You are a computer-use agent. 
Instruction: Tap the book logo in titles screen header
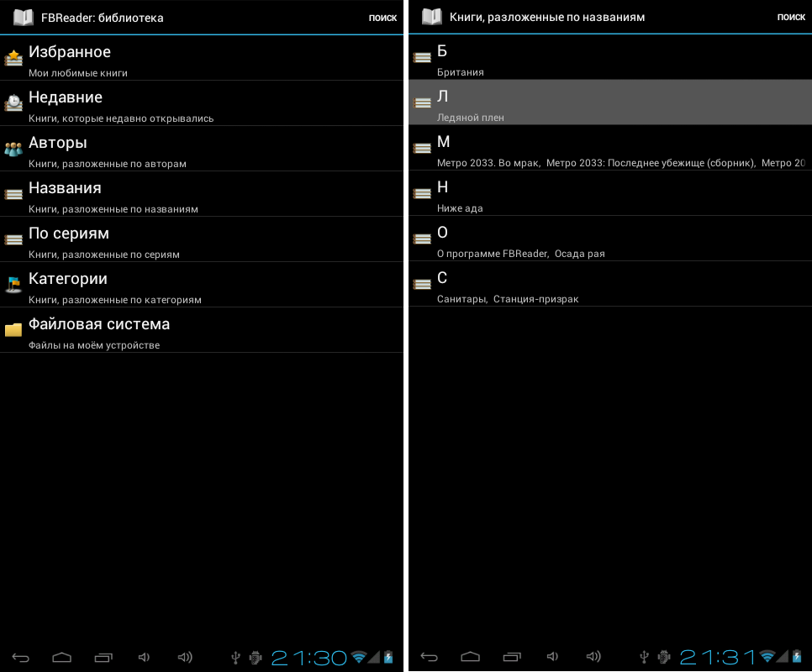431,17
